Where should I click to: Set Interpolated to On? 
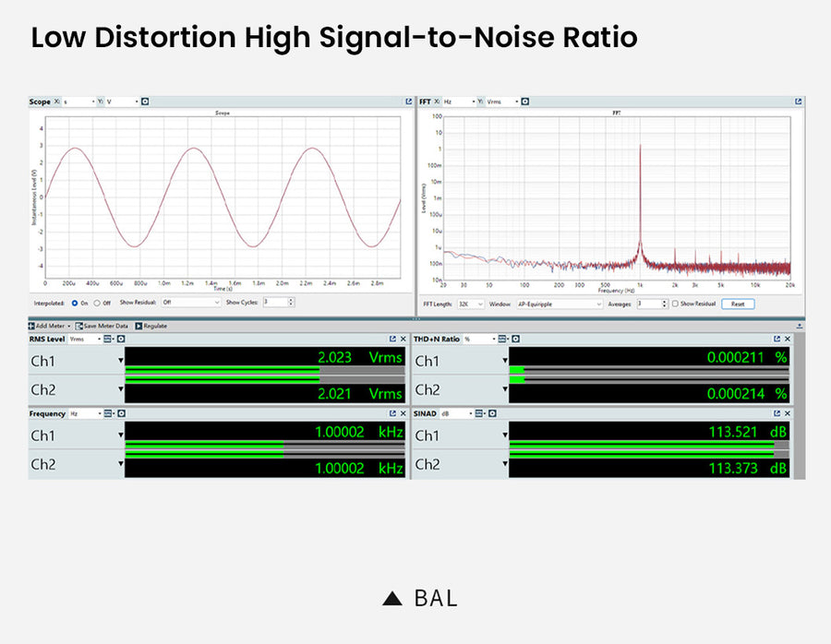tap(75, 302)
